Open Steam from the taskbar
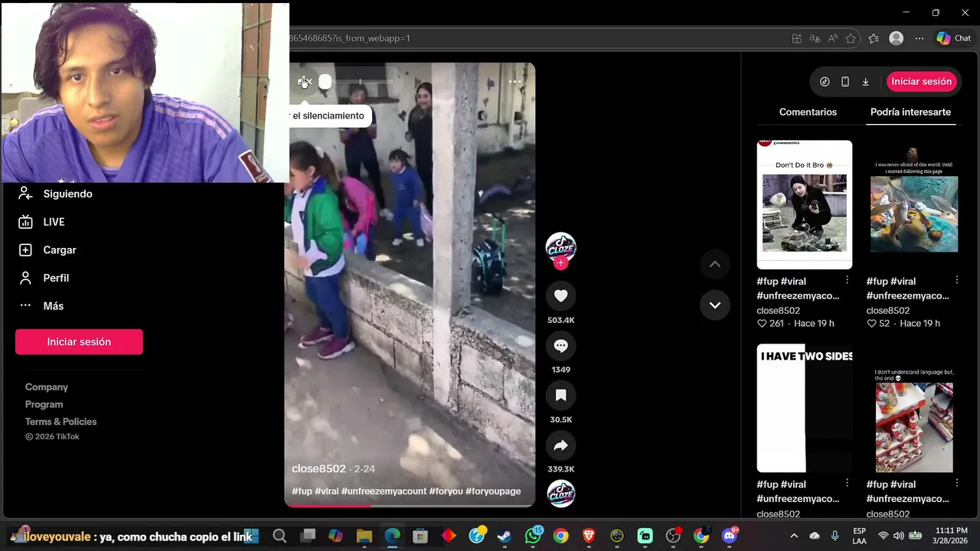The image size is (980, 551). pos(505,536)
